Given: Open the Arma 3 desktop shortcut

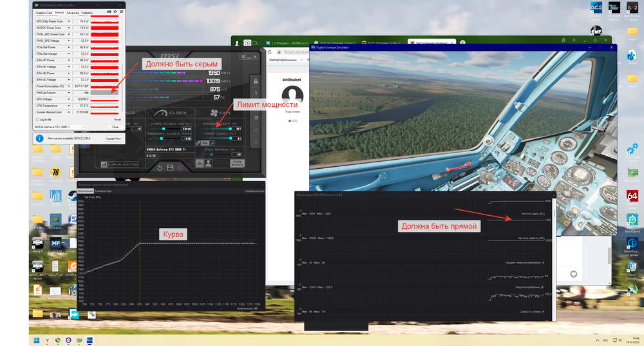Looking at the screenshot, I should click(38, 245).
